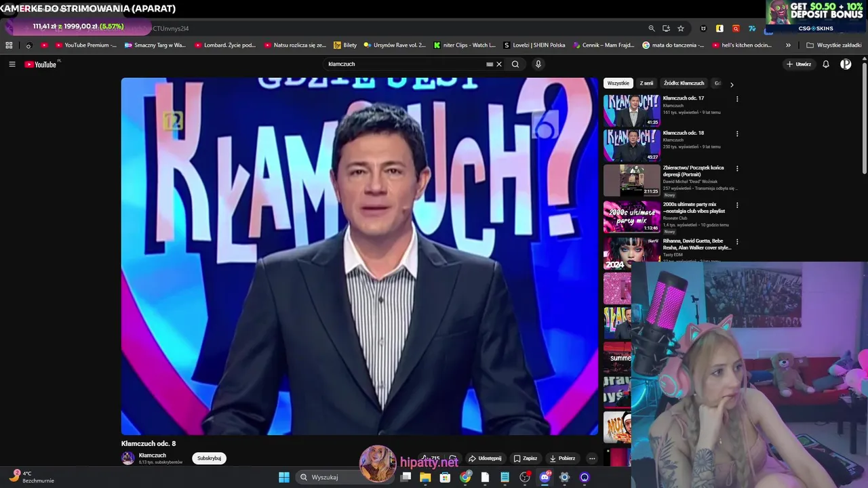
Task: Go to the YouTube home logo
Action: [41, 64]
